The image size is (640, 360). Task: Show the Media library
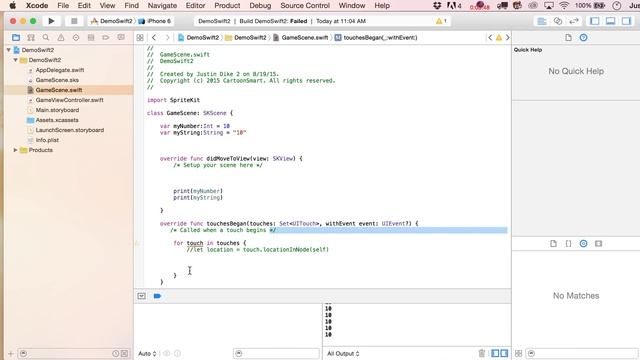point(598,244)
